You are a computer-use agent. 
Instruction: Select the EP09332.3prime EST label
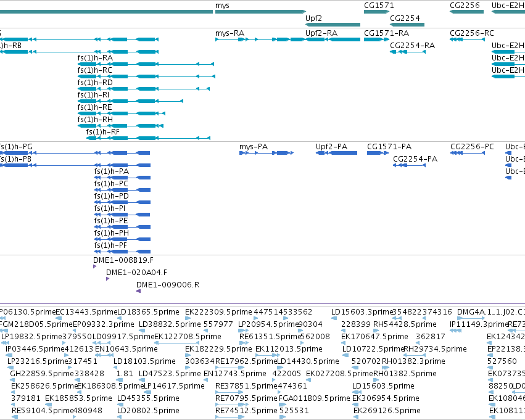click(104, 324)
